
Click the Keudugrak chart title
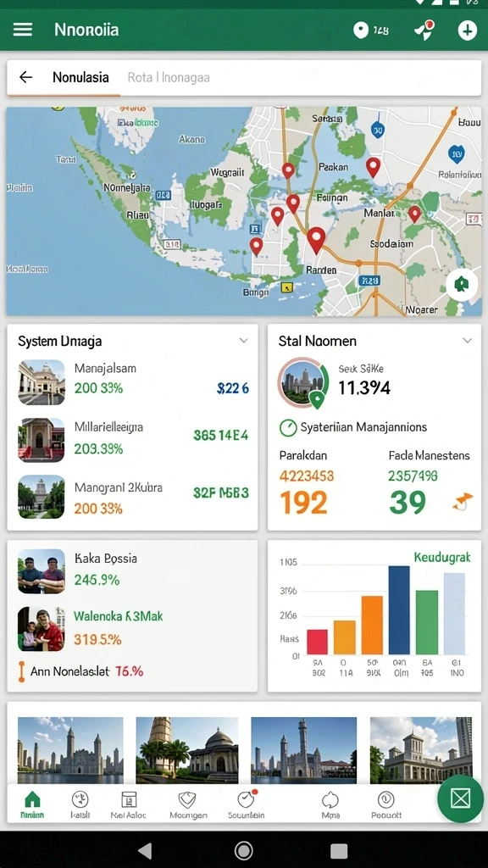442,558
